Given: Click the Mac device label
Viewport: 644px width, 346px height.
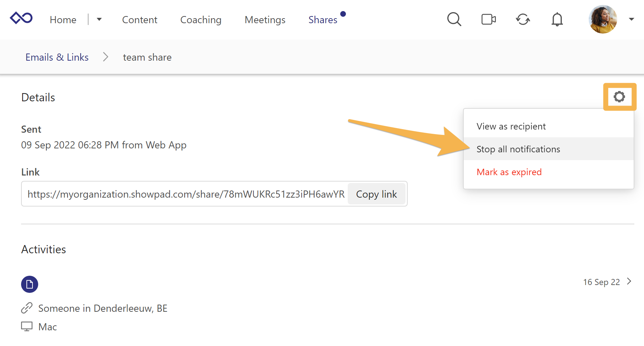Looking at the screenshot, I should pyautogui.click(x=47, y=327).
